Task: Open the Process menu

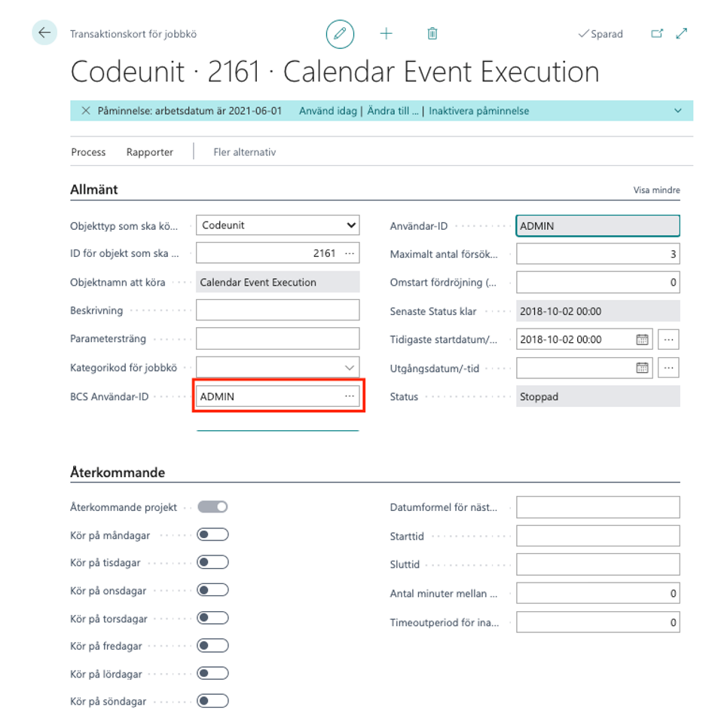Action: point(88,152)
